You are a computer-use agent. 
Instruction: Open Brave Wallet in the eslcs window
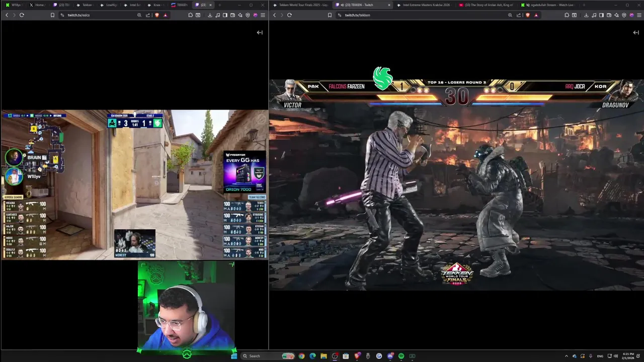(232, 15)
